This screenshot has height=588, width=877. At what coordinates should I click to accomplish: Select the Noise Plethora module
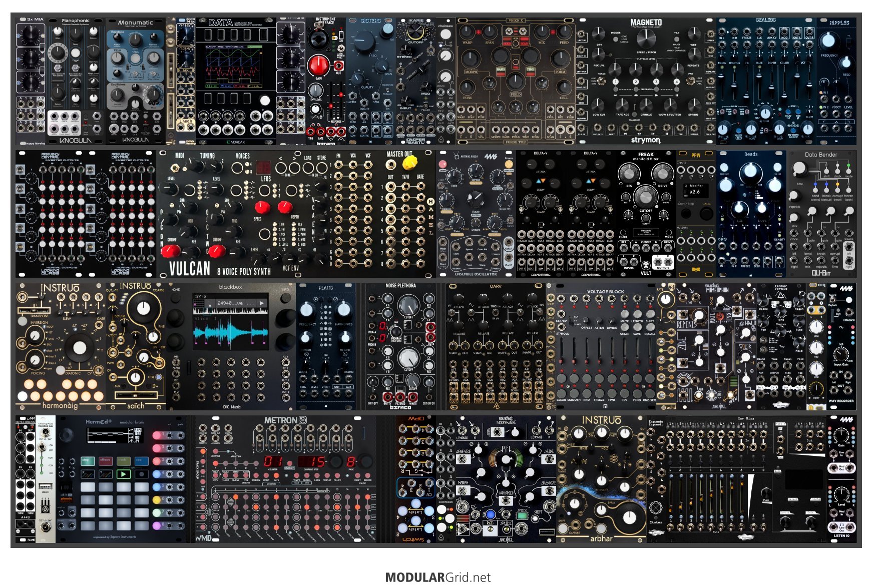point(401,347)
